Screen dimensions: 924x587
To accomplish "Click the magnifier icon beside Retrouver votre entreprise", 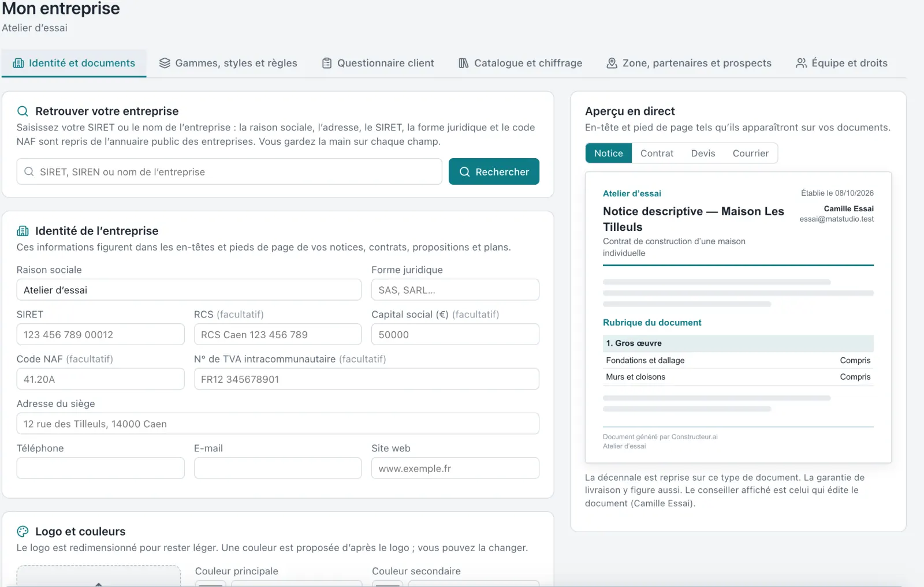I will coord(23,111).
